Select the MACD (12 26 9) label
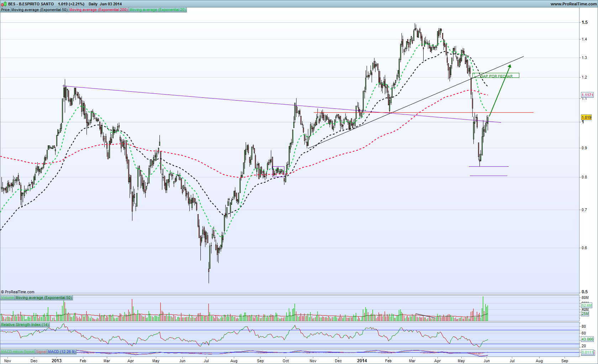598x364 pixels. (x=62, y=352)
